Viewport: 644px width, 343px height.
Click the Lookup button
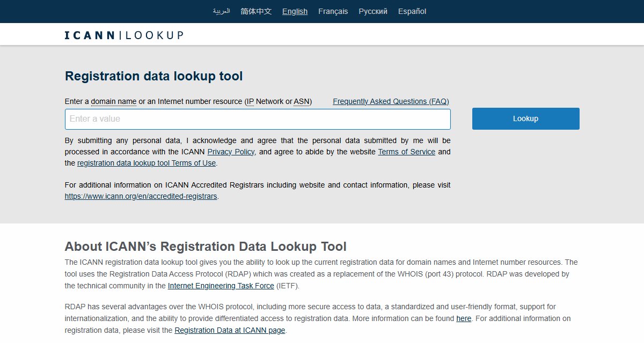[525, 118]
